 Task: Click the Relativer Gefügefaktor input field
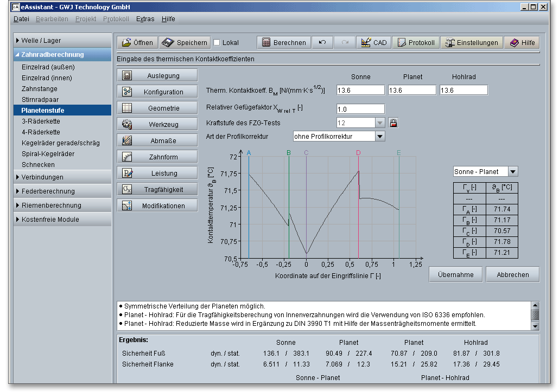(360, 110)
